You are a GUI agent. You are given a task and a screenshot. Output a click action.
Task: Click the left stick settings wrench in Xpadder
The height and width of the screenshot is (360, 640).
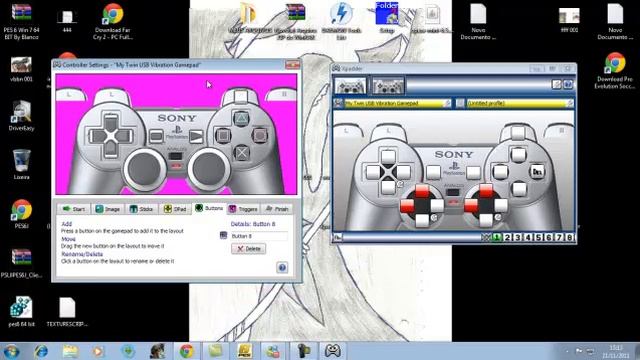tap(434, 218)
